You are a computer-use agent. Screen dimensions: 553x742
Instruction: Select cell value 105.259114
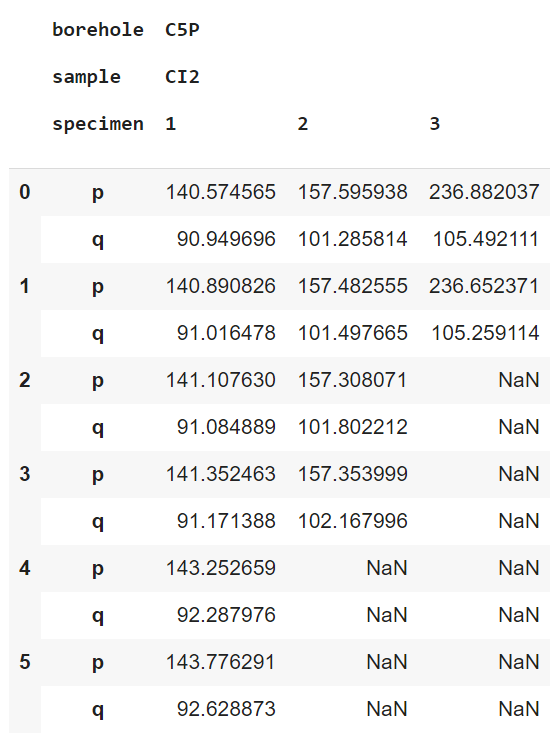(485, 333)
